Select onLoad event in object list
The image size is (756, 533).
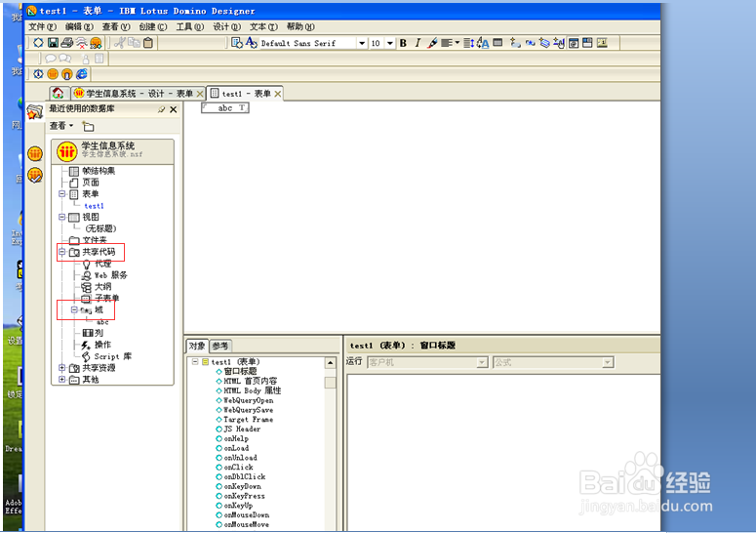pyautogui.click(x=236, y=448)
